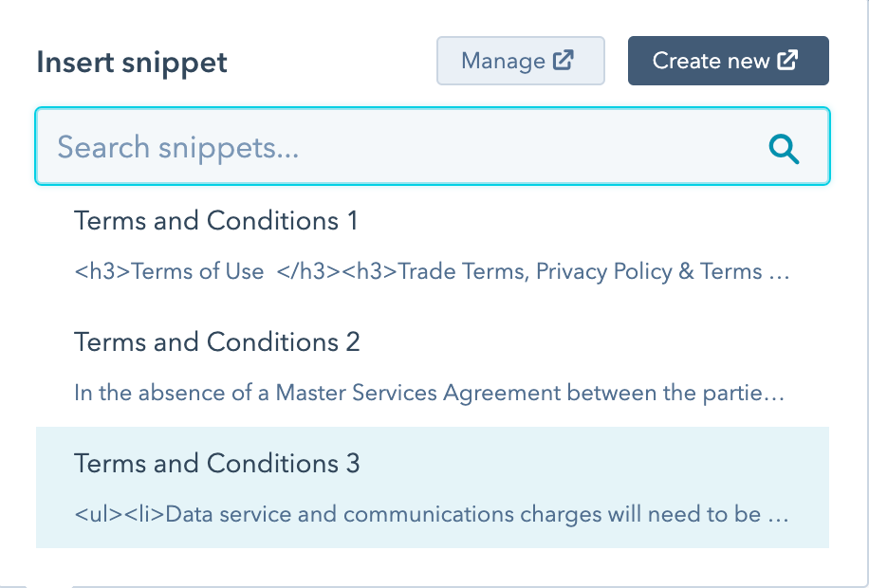Focus the Search snippets input field

(x=433, y=146)
